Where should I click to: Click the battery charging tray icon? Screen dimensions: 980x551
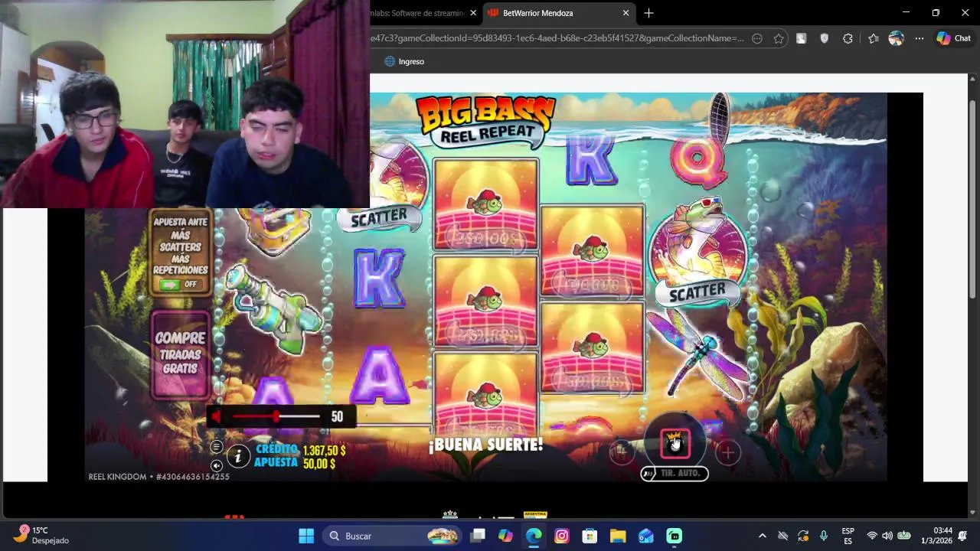point(904,536)
